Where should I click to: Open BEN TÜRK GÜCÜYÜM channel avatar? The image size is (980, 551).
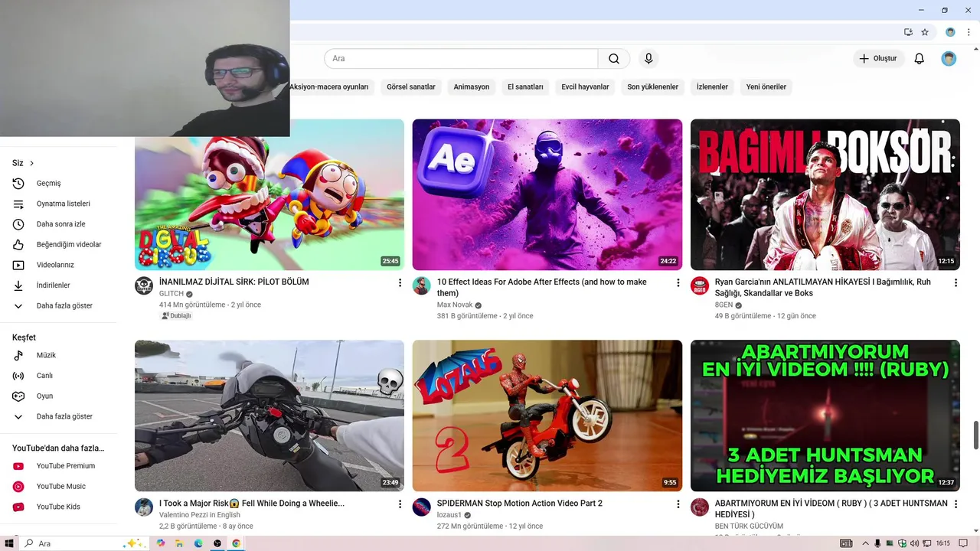[700, 507]
